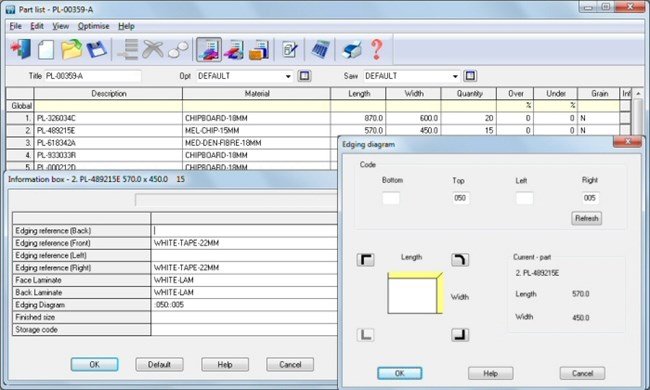Open the View menu
This screenshot has width=650, height=390.
click(61, 26)
